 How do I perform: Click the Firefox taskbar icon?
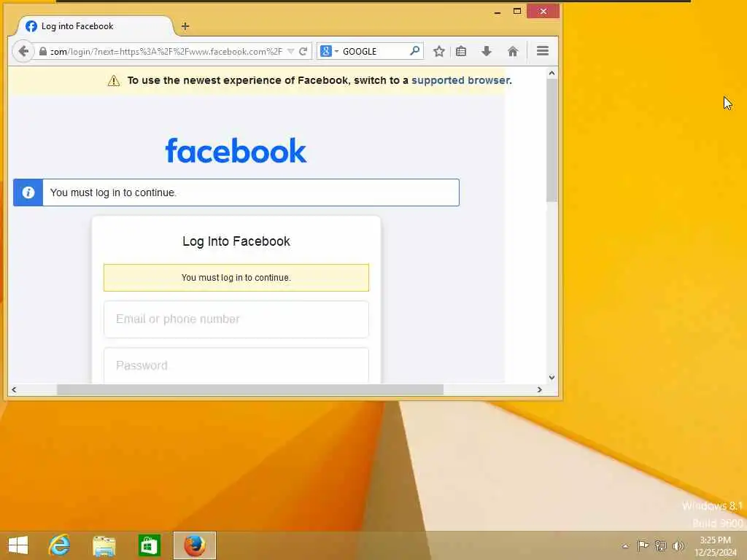(194, 545)
